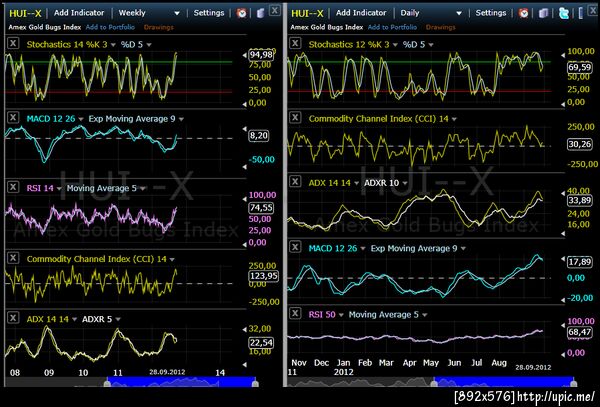Click HUI--X symbol in daily chart

click(307, 13)
